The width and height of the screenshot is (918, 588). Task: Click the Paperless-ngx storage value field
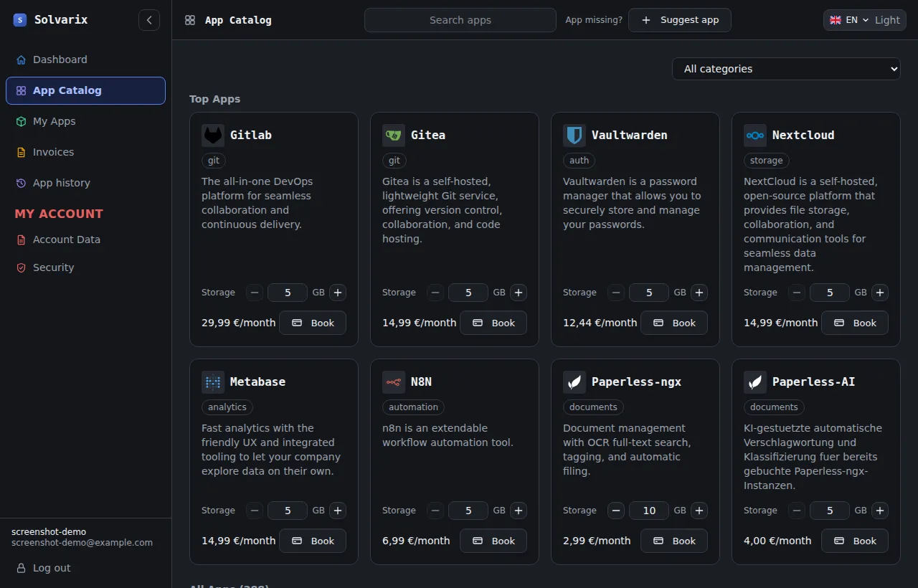pos(649,511)
